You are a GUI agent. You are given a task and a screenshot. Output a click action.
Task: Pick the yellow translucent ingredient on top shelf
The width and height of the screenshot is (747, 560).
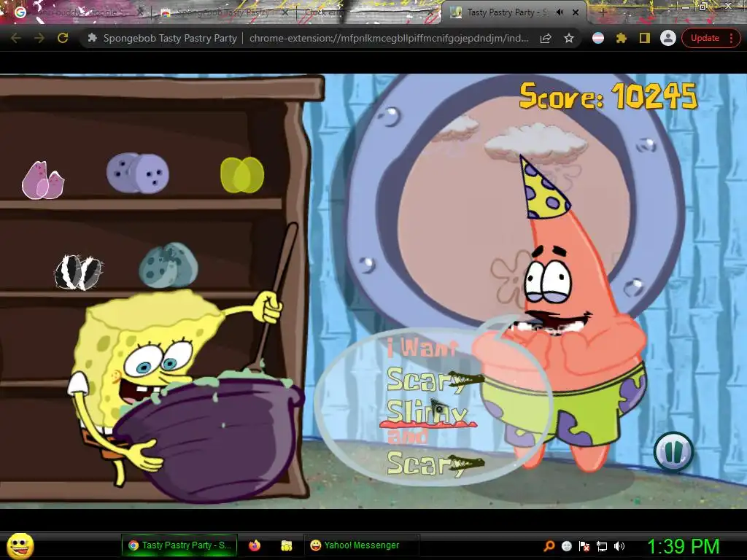coord(242,175)
